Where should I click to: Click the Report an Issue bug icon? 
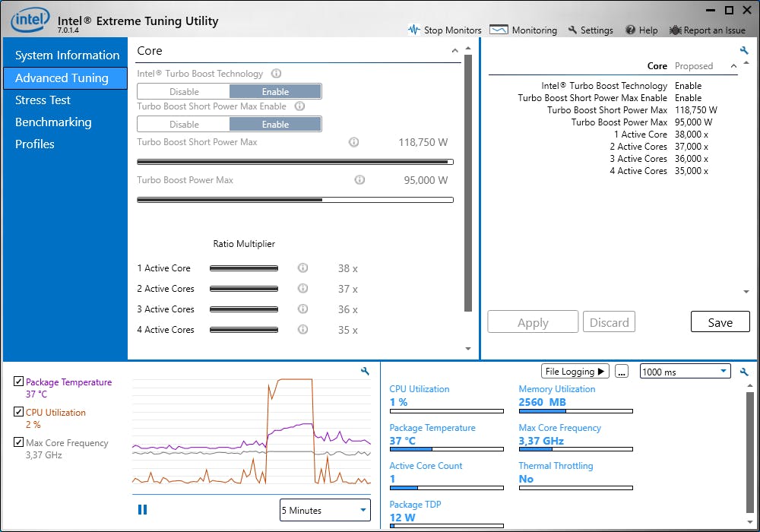coord(675,30)
